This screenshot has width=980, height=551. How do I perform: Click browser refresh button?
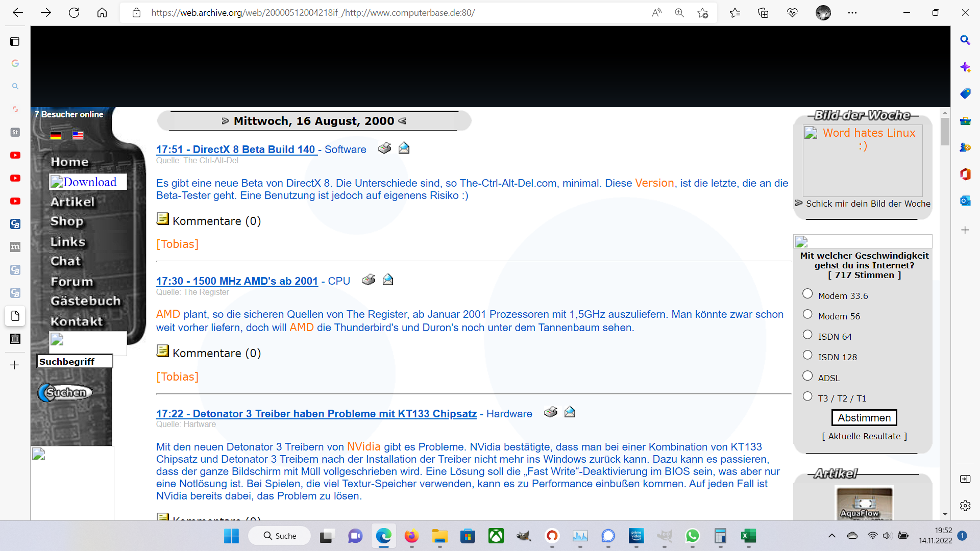[74, 13]
